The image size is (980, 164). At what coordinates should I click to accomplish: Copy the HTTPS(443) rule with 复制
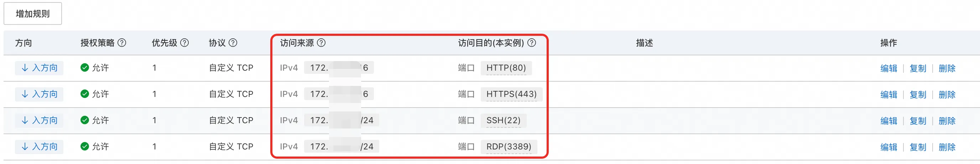pyautogui.click(x=918, y=94)
